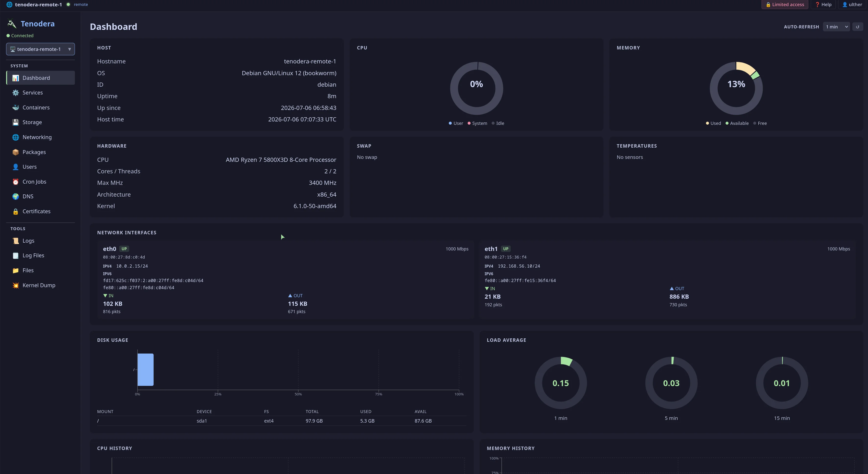
Task: Click the Cron Jobs alarm clock icon
Action: (15, 182)
